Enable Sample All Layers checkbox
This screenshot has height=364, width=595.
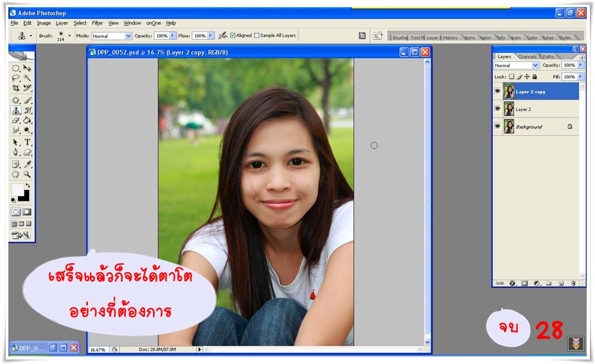click(256, 35)
